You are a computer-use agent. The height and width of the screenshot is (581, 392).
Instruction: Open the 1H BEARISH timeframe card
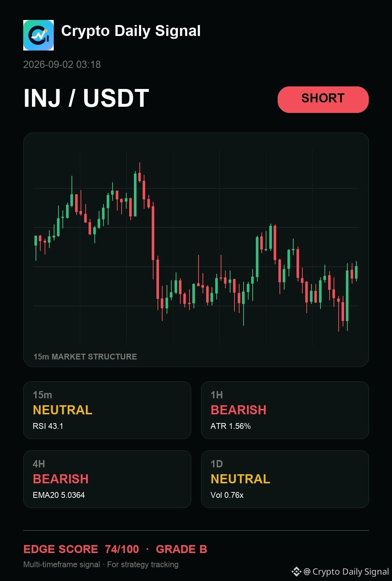click(x=285, y=410)
